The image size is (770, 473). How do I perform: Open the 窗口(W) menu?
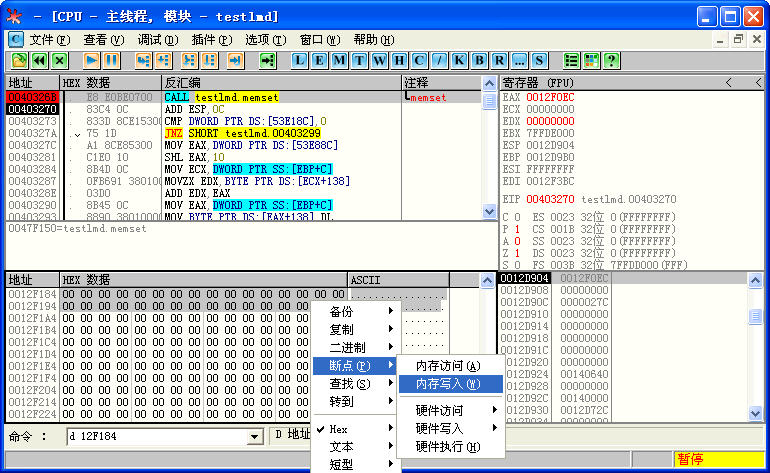click(x=320, y=40)
